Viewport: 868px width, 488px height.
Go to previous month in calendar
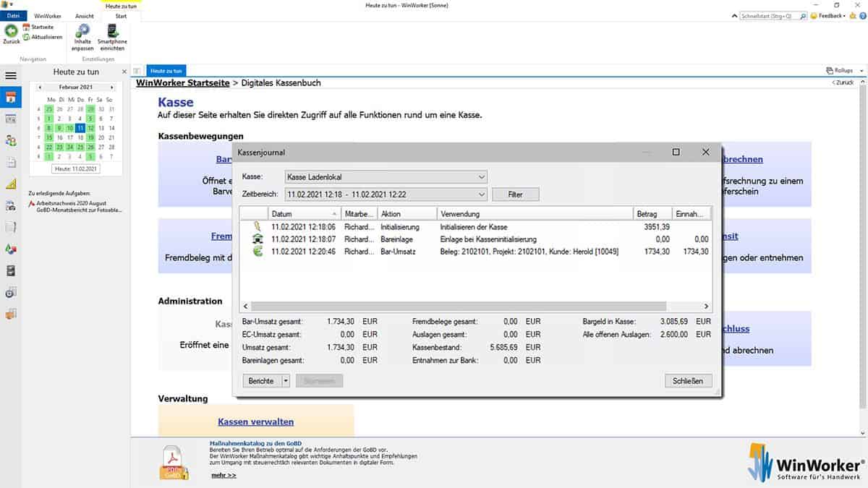[x=40, y=87]
